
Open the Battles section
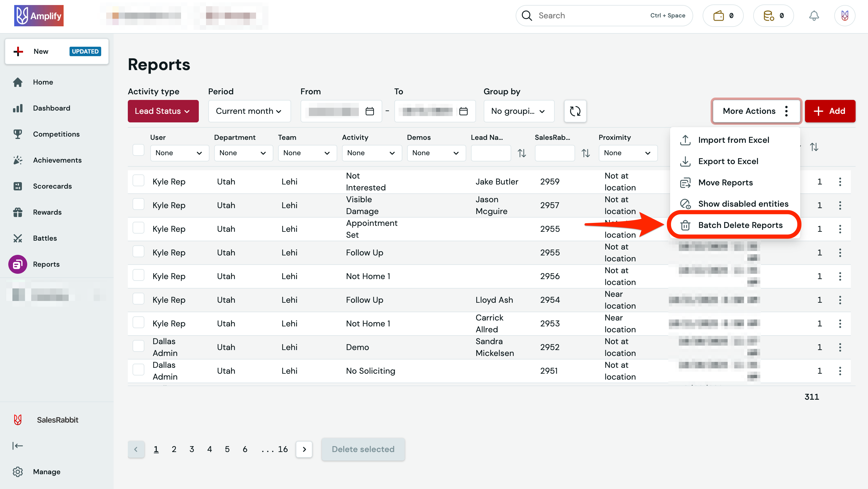click(x=45, y=238)
